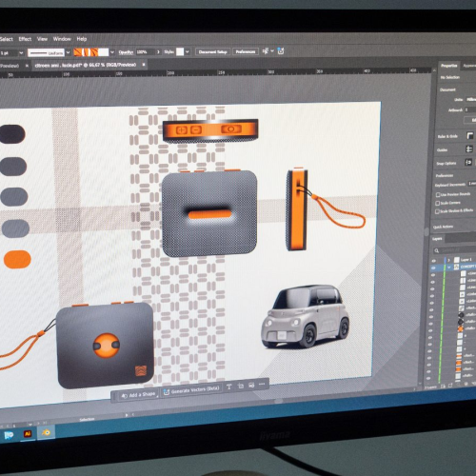The width and height of the screenshot is (476, 476).
Task: Hide the highlighted CONCEPT layer eye icon
Action: (x=433, y=268)
